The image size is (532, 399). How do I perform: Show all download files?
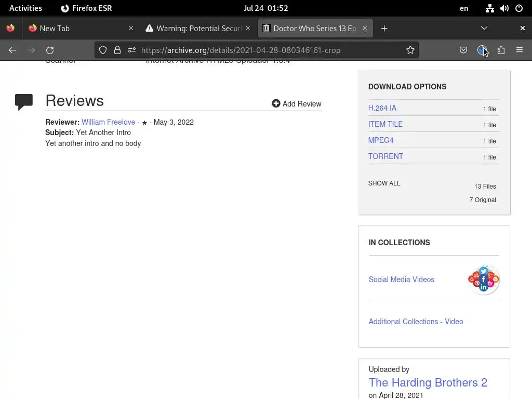384,183
